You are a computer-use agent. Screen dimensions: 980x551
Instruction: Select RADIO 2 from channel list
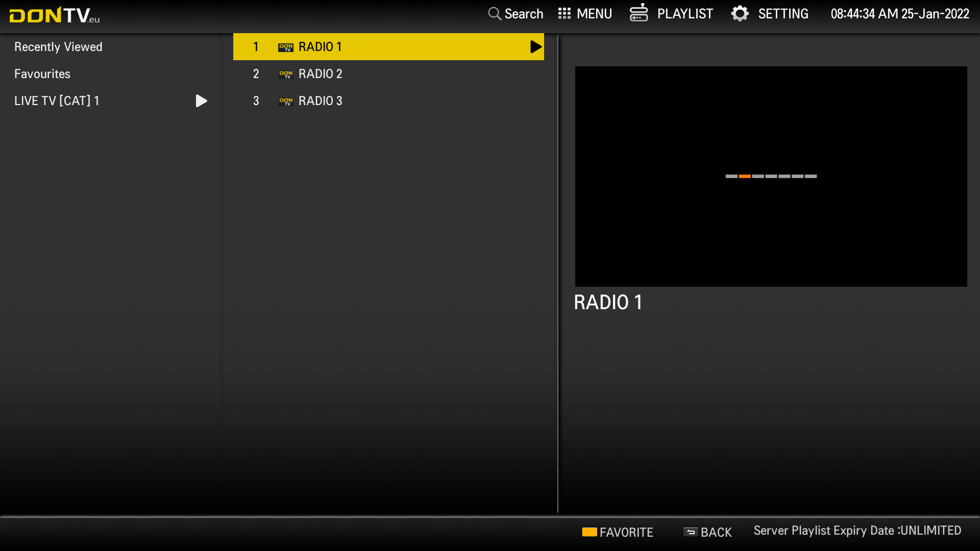321,74
